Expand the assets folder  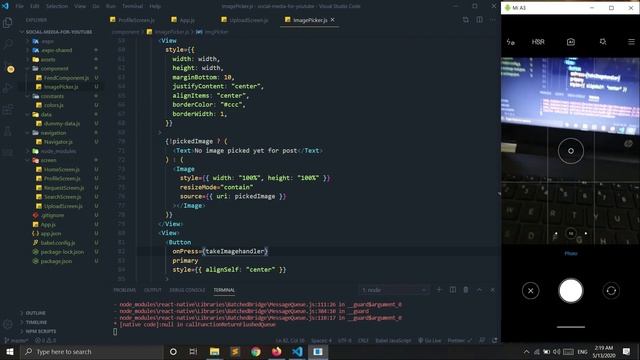(48, 59)
